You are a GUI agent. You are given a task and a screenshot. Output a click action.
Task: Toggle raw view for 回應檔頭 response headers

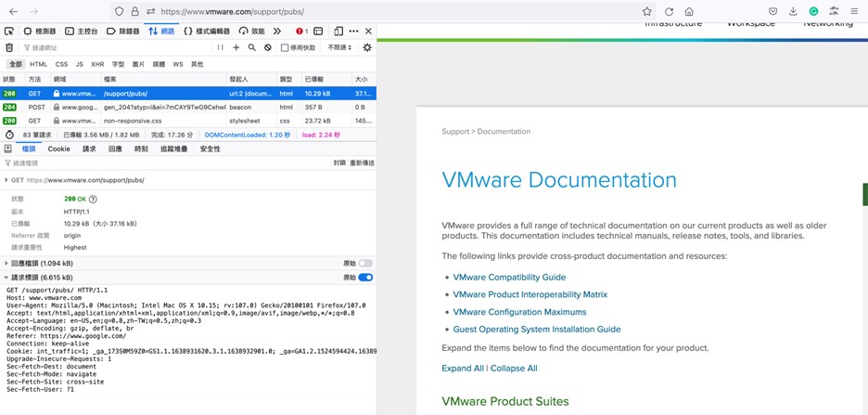(x=364, y=264)
